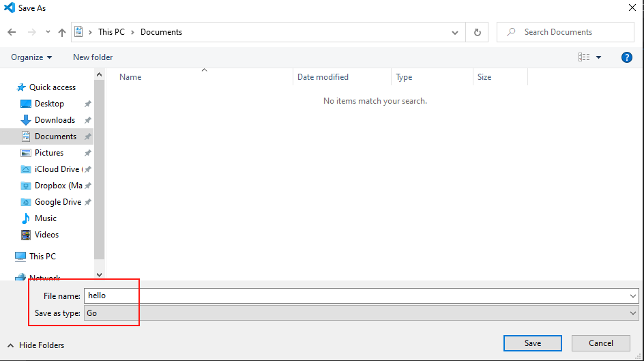
Task: Open Dropbox folder in sidebar
Action: pyautogui.click(x=58, y=186)
